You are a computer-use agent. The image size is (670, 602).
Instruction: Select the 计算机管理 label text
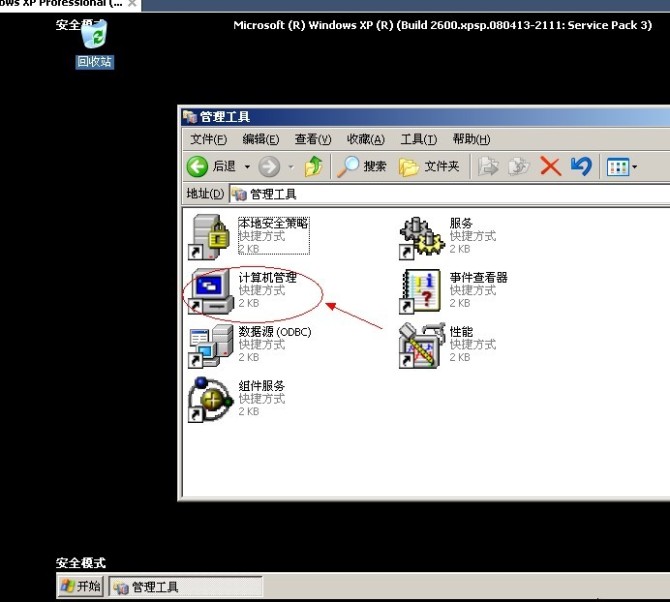pos(267,278)
